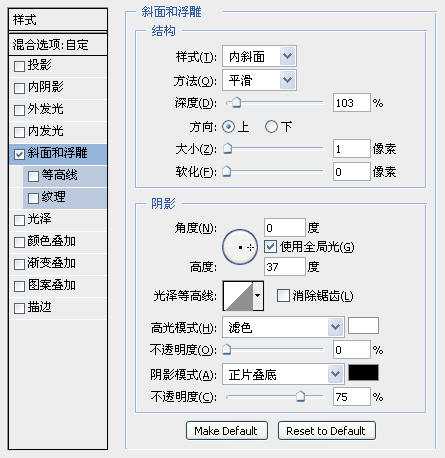Open the 光泽等高线 contour picker arrow

[258, 296]
